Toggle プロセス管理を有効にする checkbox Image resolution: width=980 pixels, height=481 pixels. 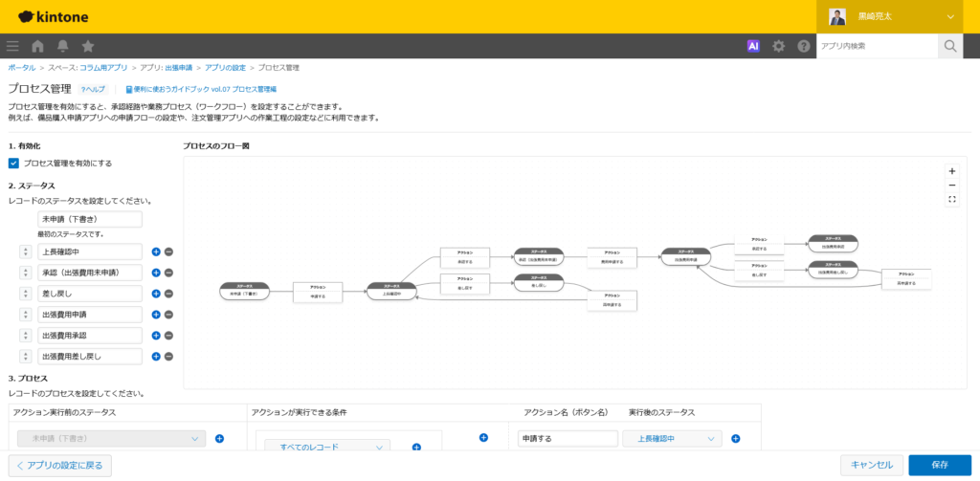click(13, 164)
